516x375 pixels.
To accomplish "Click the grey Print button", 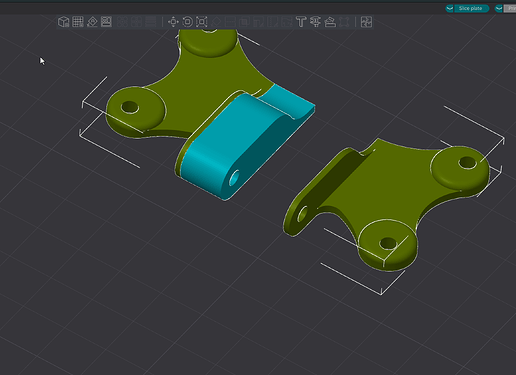I will [x=510, y=8].
